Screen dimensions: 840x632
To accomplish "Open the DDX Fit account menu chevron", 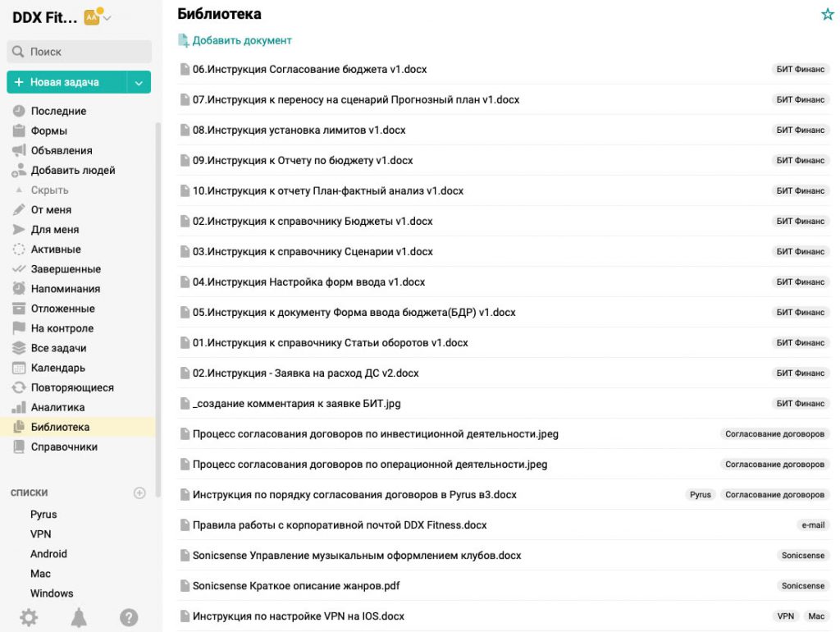I will (x=107, y=18).
